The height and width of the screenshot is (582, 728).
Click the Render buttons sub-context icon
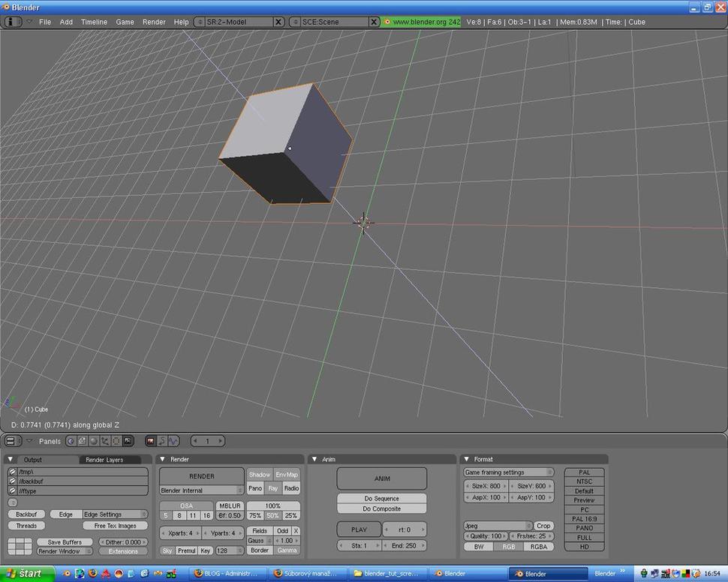(x=150, y=441)
